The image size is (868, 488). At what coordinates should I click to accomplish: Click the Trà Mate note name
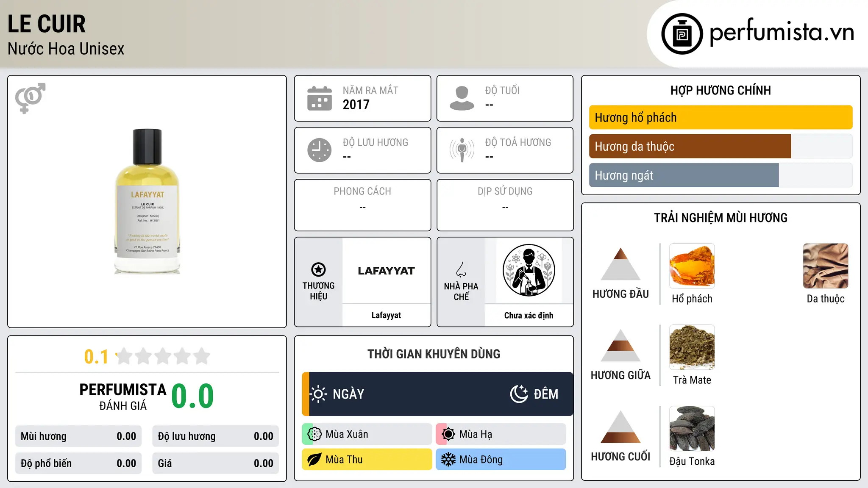pyautogui.click(x=692, y=380)
